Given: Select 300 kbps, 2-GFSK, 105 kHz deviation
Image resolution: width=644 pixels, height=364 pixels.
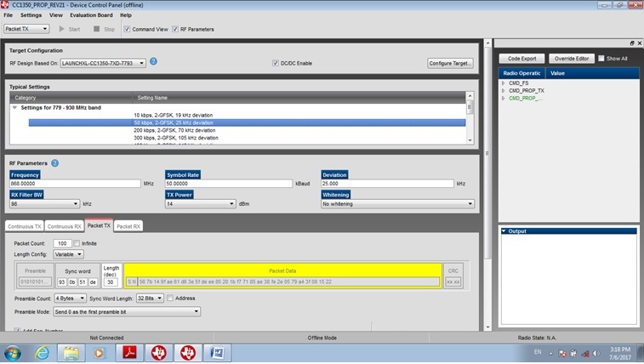Looking at the screenshot, I should [176, 138].
